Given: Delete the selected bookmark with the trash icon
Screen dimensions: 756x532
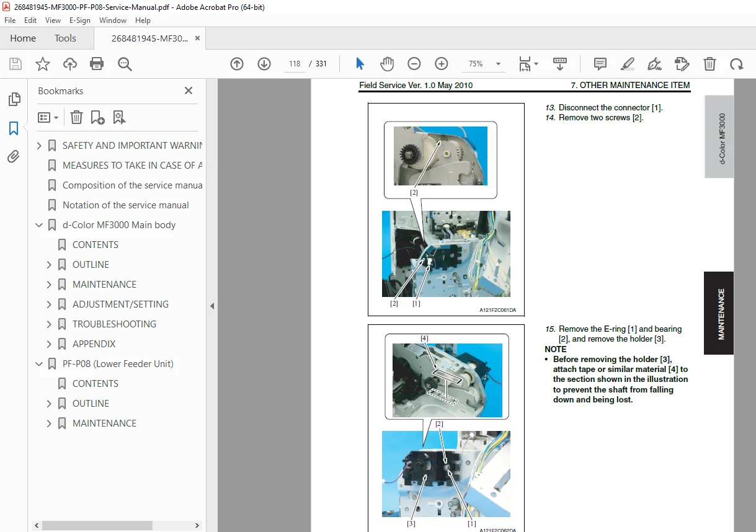Looking at the screenshot, I should pyautogui.click(x=76, y=117).
